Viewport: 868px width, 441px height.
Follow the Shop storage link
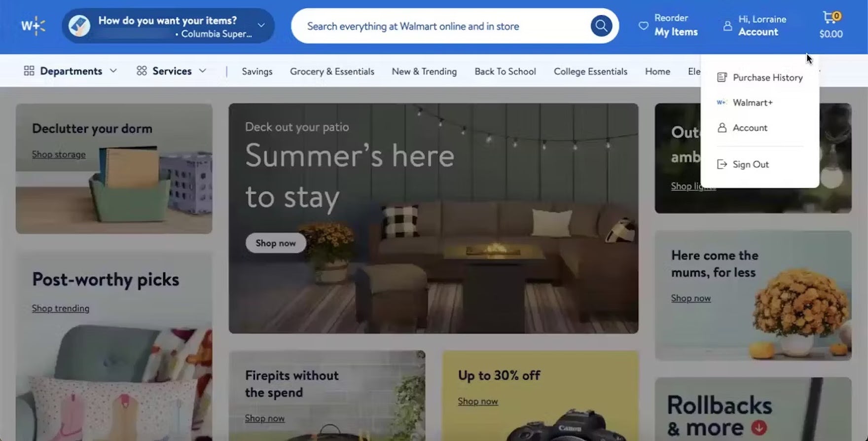pyautogui.click(x=59, y=154)
